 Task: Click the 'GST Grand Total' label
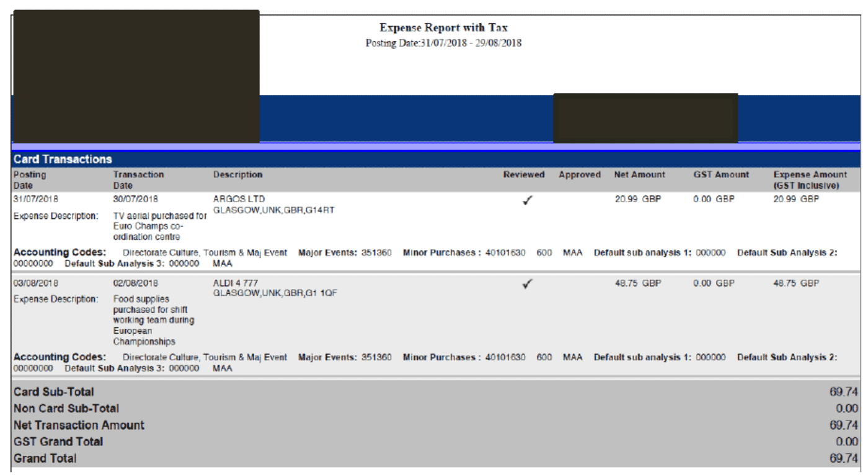coord(58,442)
